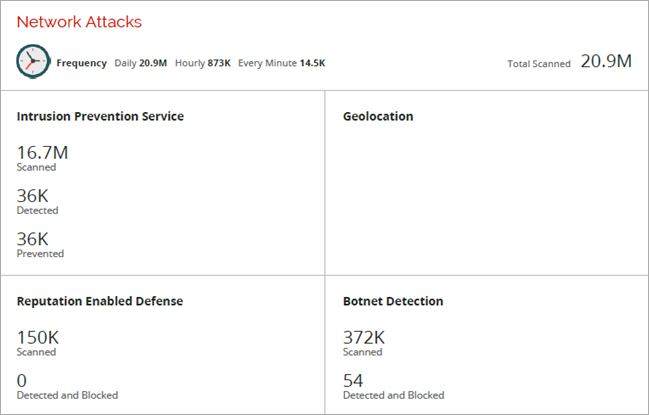This screenshot has width=649, height=415.
Task: Select the 36K Detected statistic
Action: click(33, 196)
